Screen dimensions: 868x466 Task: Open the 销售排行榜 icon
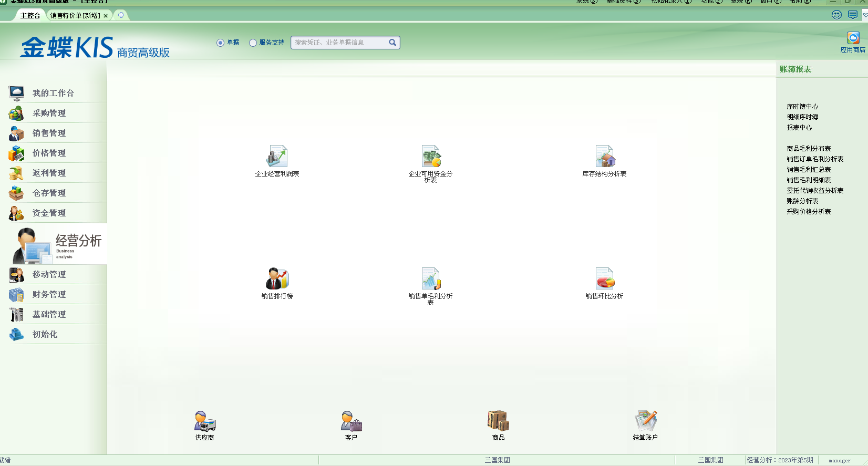277,278
